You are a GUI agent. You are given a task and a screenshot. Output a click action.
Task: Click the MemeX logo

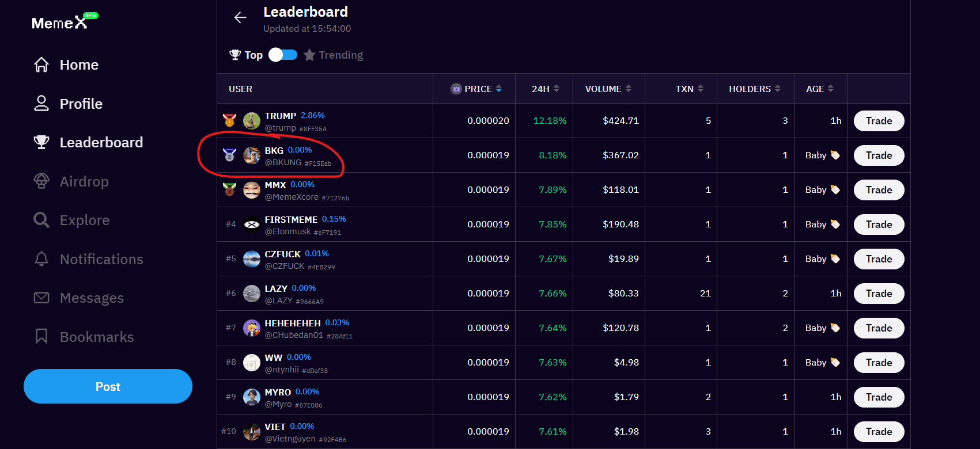coord(60,22)
